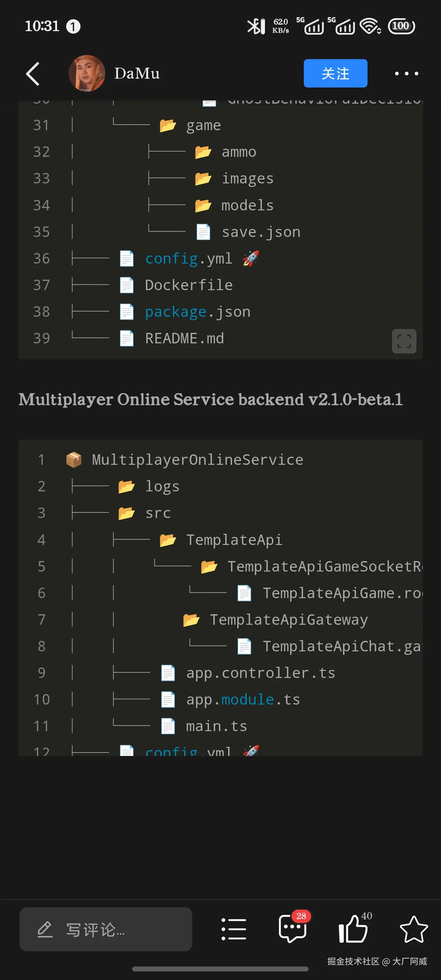
Task: Tap the logs folder entry
Action: pyautogui.click(x=162, y=486)
